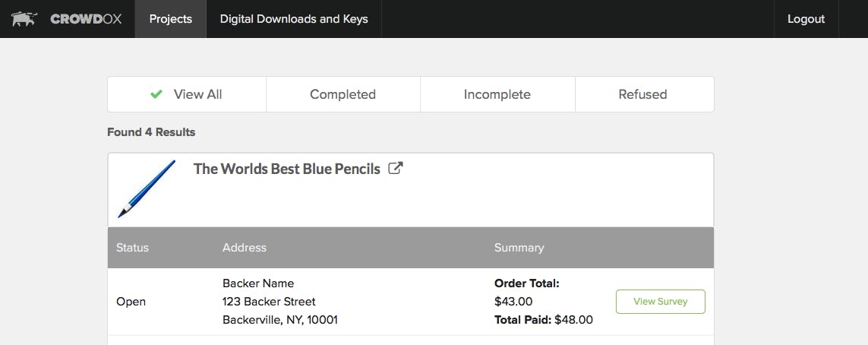
Task: Open the View Survey button
Action: (x=661, y=301)
